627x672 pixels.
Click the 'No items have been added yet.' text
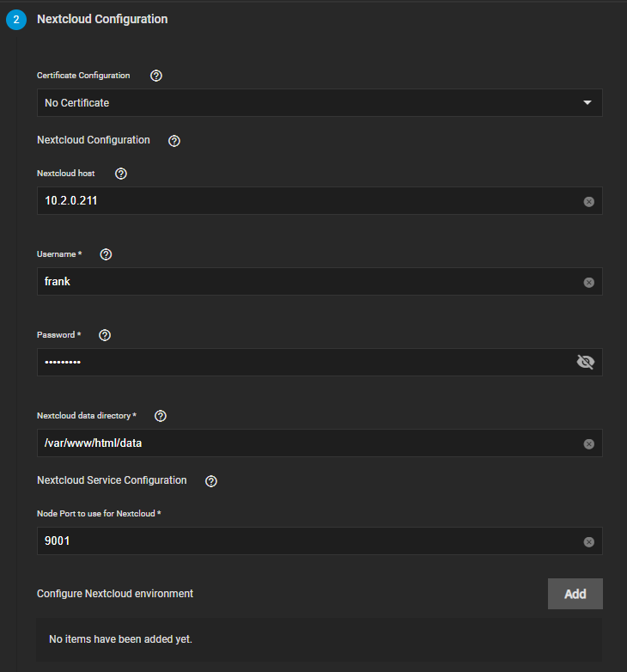click(x=120, y=639)
